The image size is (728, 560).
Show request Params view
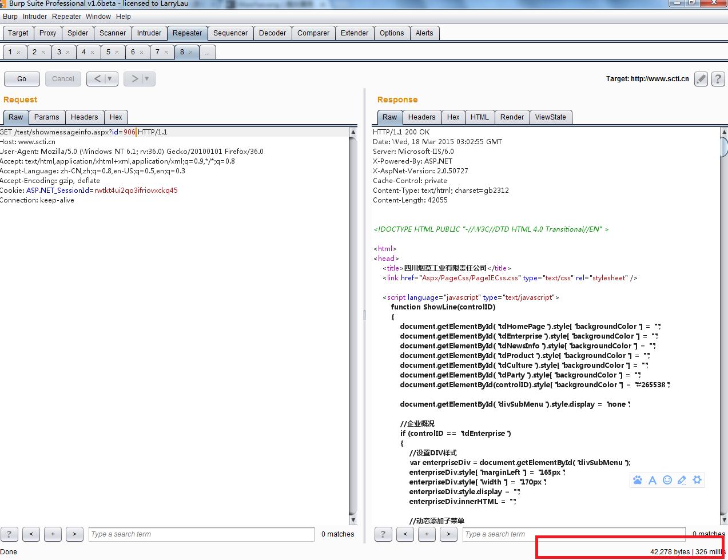click(46, 117)
